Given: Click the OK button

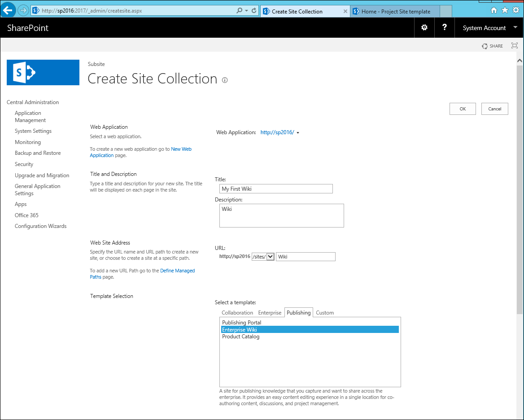Looking at the screenshot, I should pos(463,109).
